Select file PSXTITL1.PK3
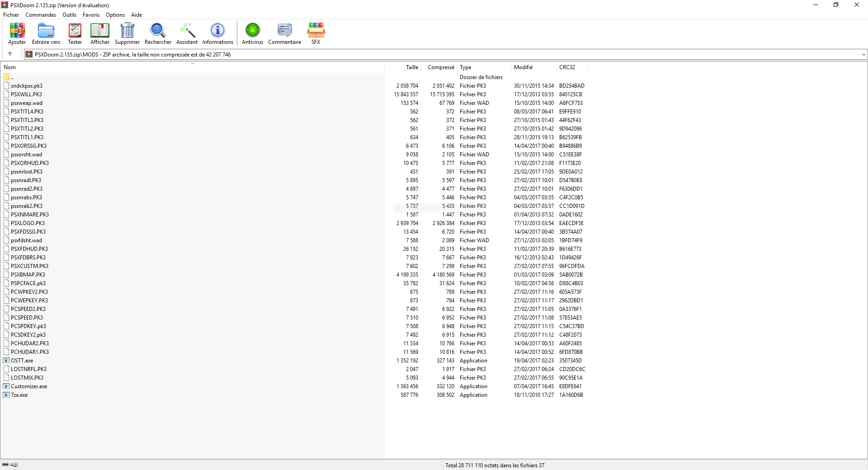868x470 pixels. (x=27, y=137)
